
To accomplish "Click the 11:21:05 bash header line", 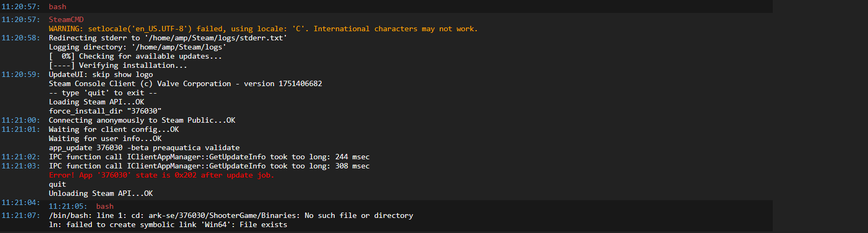I will point(81,206).
